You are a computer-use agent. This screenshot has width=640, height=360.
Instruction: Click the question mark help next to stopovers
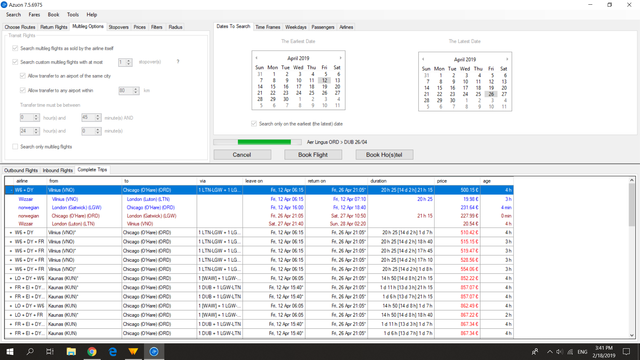tap(178, 62)
